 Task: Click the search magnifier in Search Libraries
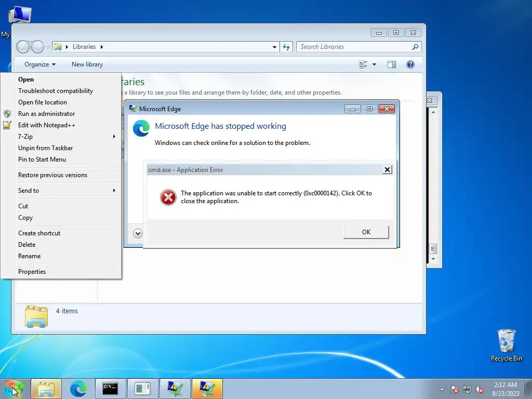415,47
